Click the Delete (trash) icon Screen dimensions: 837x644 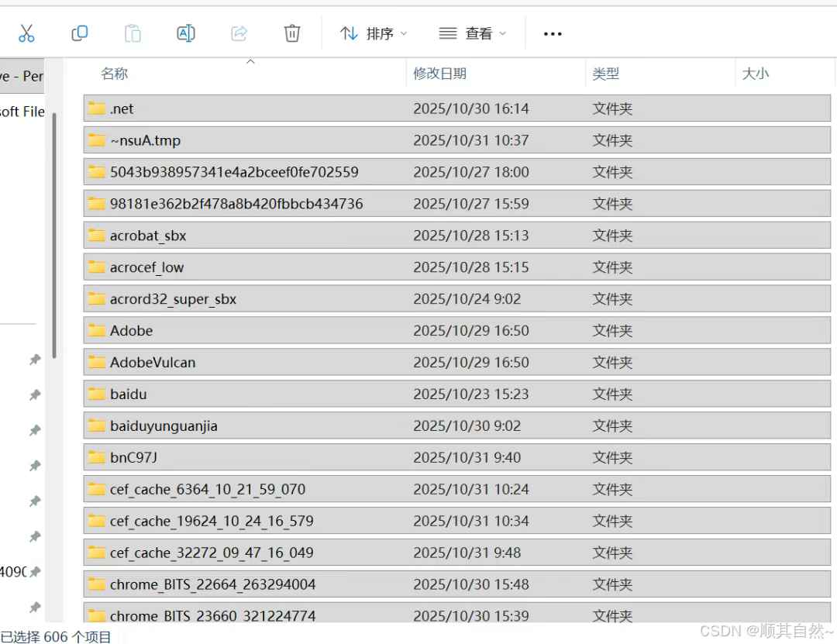point(291,33)
